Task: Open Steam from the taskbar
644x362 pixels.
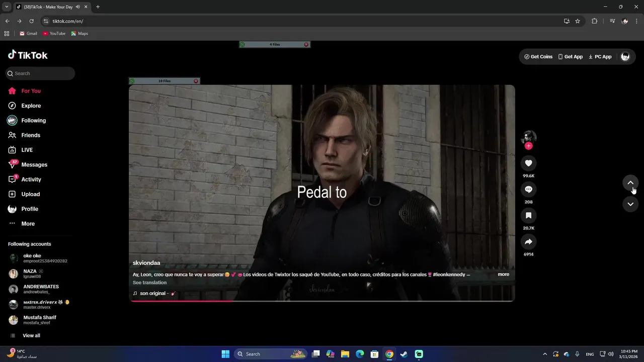Action: click(404, 354)
